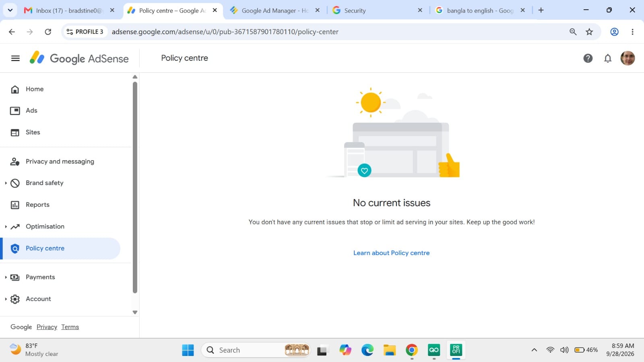Open the tab search dropdown
644x362 pixels.
[10, 10]
